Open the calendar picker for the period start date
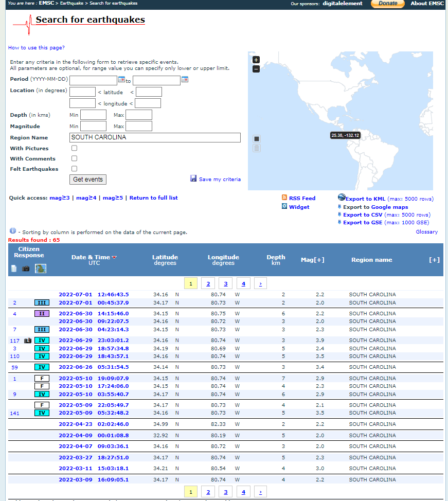 coord(121,79)
